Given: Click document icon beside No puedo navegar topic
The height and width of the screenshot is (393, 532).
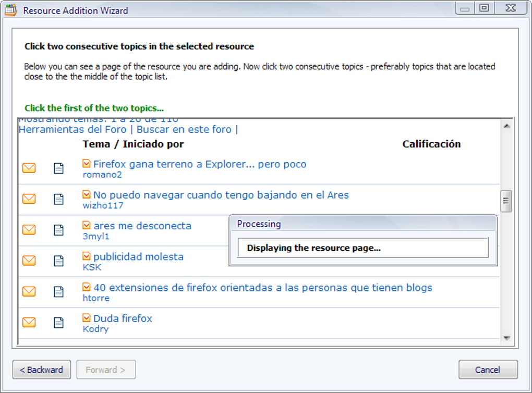Looking at the screenshot, I should [59, 199].
